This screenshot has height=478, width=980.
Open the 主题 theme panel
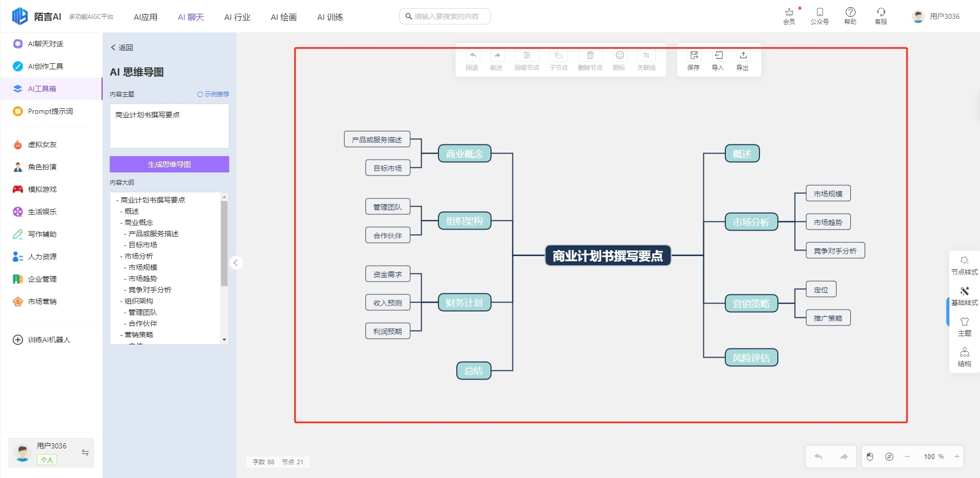[x=965, y=326]
